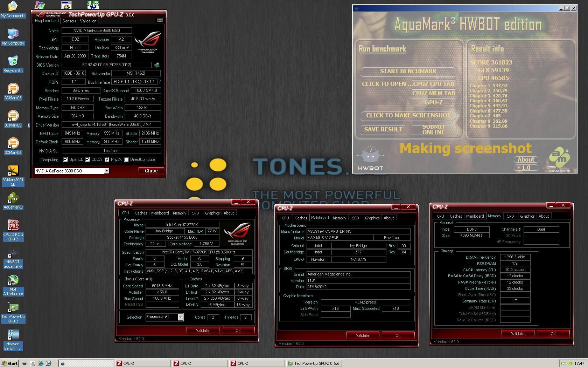This screenshot has height=368, width=588.
Task: Click the HWBOT robot quick launch icon
Action: [24, 363]
